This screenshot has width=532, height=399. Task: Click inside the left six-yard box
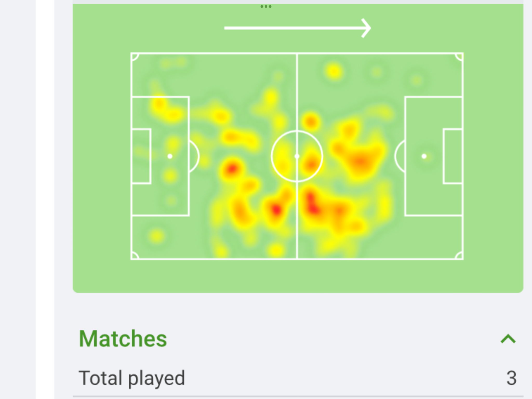click(x=141, y=156)
